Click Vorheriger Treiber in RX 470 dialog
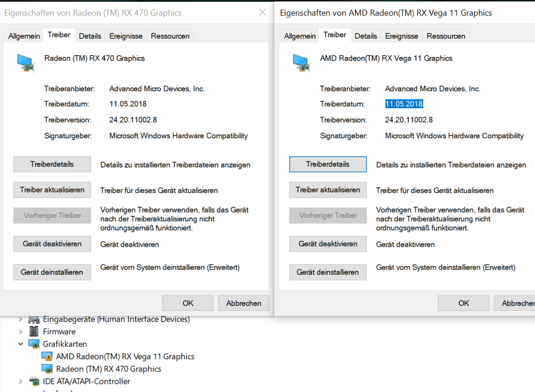 52,215
